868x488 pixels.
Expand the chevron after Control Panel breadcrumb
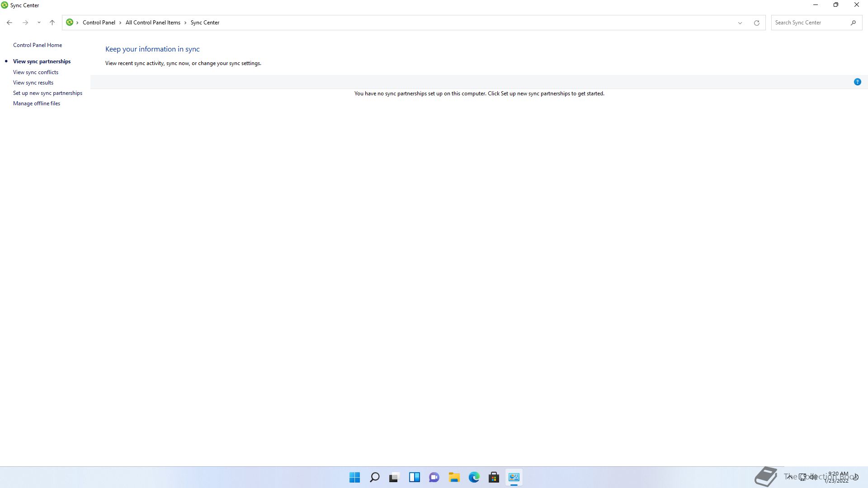coord(120,23)
